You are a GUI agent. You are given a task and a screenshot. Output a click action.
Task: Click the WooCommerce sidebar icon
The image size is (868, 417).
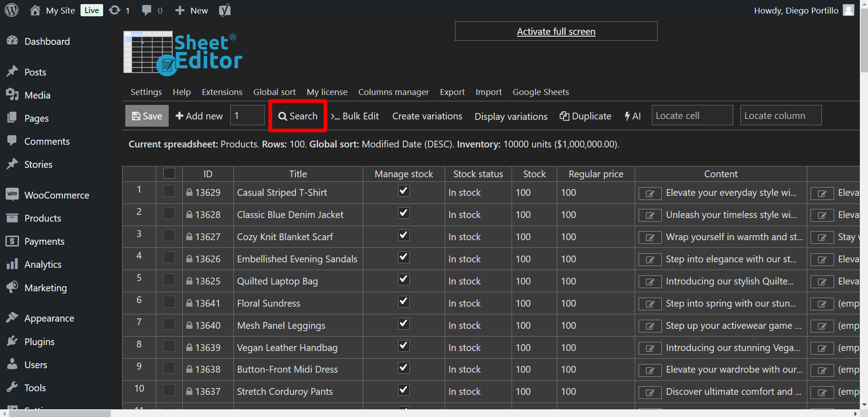[x=12, y=195]
